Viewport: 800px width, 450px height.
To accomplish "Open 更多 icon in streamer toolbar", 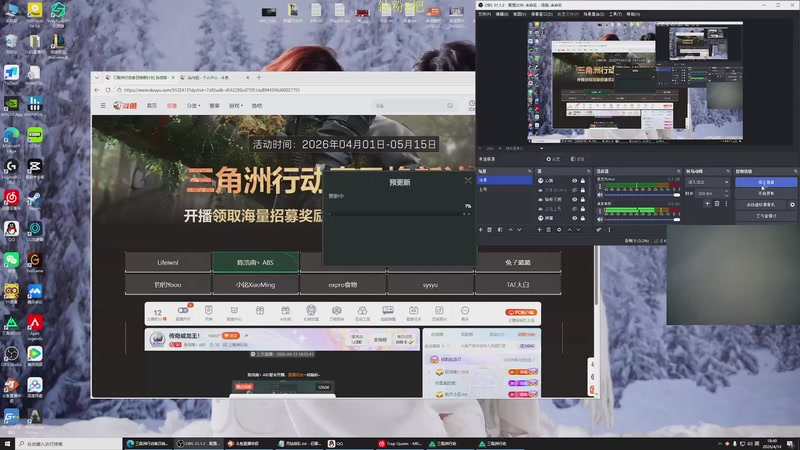I will (x=465, y=313).
